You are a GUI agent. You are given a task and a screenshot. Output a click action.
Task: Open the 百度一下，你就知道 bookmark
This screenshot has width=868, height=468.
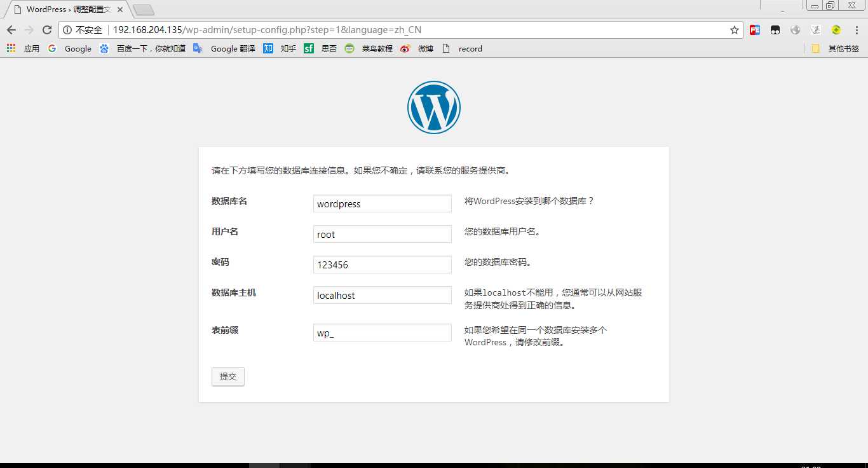tap(142, 48)
